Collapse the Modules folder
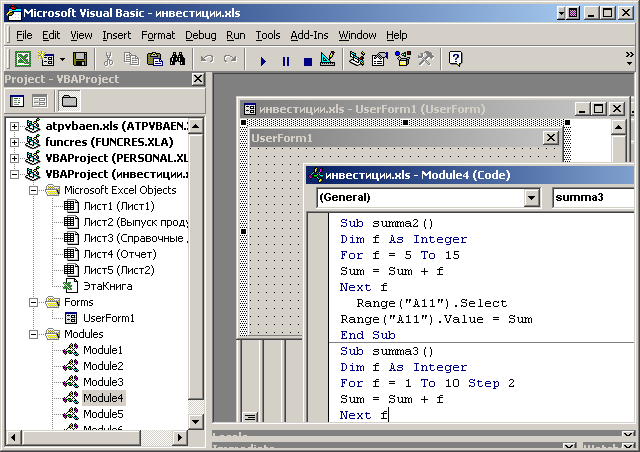The height and width of the screenshot is (452, 640). [33, 334]
